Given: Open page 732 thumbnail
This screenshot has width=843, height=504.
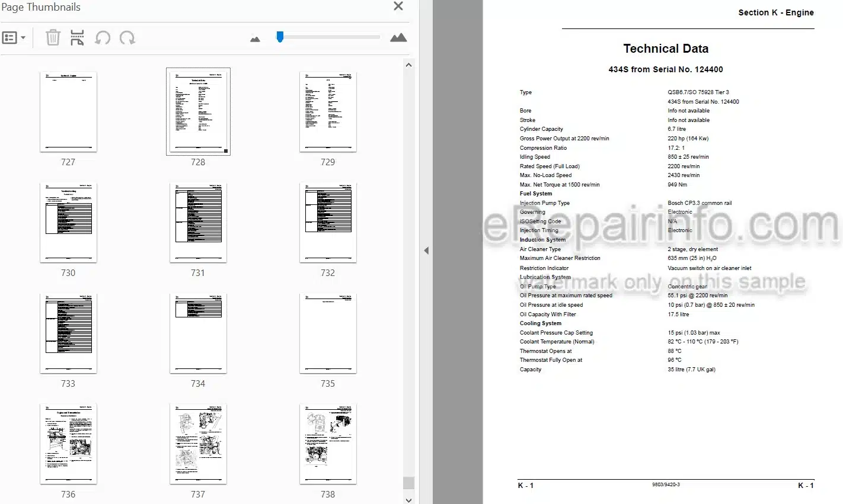Looking at the screenshot, I should (x=328, y=223).
